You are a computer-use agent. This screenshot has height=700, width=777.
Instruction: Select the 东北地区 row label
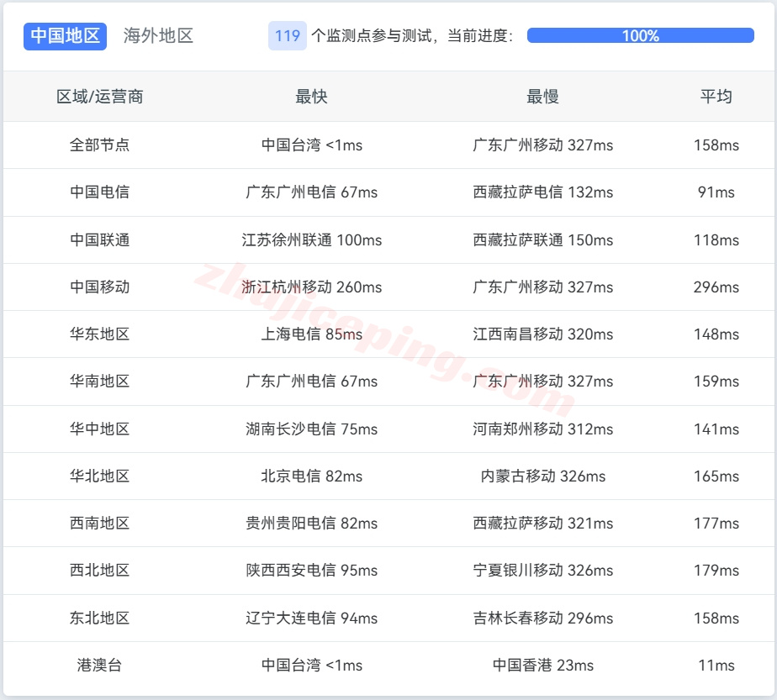[99, 618]
